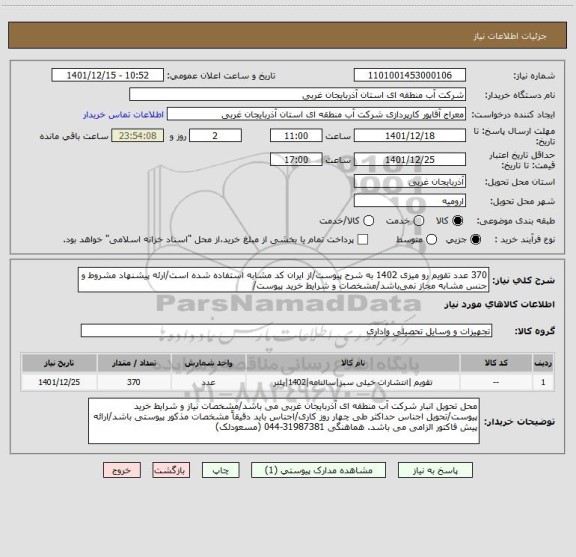Select the کالا radio button
This screenshot has height=557, width=576.
coord(458,221)
